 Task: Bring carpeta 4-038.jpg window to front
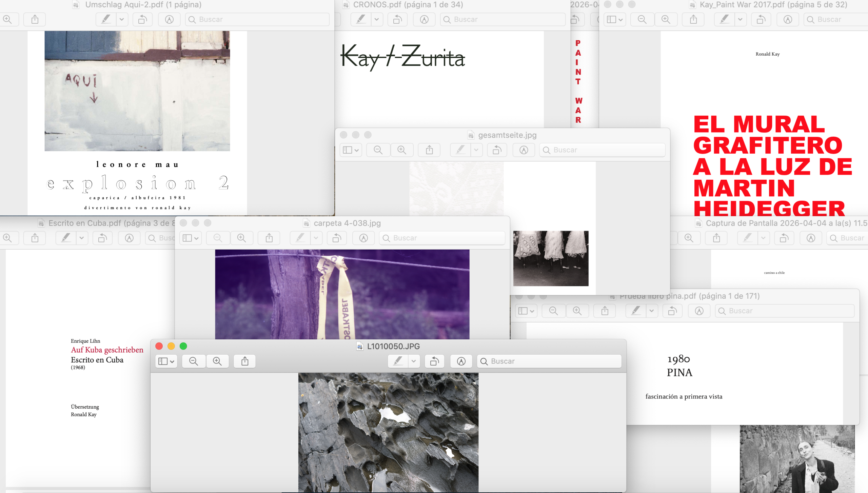[x=347, y=223]
